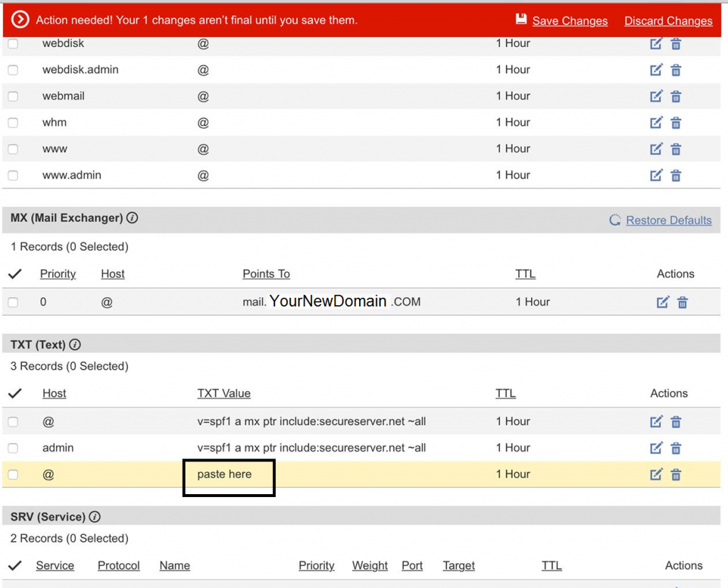Sort SRV records by Target

(x=459, y=566)
